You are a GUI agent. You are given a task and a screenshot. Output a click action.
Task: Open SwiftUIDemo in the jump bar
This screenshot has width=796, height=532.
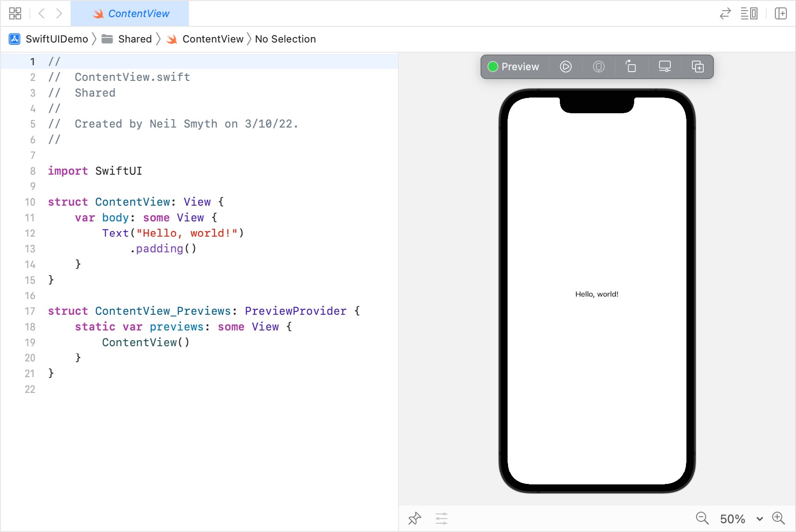[x=57, y=39]
